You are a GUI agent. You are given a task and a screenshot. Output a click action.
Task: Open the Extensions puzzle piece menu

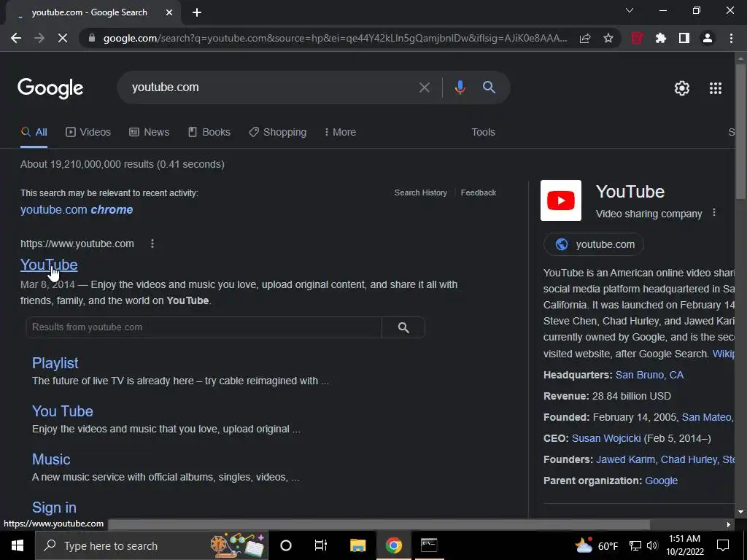click(661, 38)
